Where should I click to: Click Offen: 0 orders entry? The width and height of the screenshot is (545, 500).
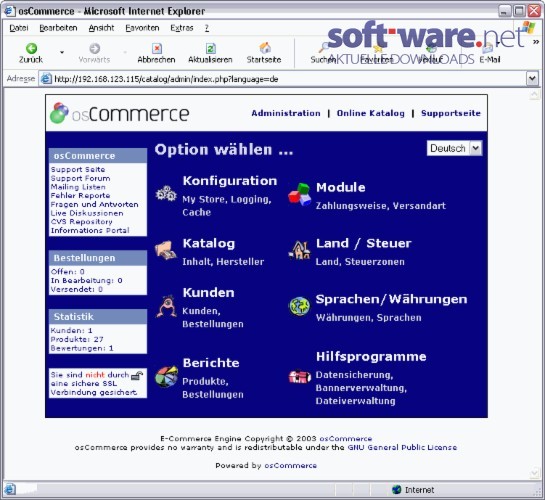click(67, 272)
